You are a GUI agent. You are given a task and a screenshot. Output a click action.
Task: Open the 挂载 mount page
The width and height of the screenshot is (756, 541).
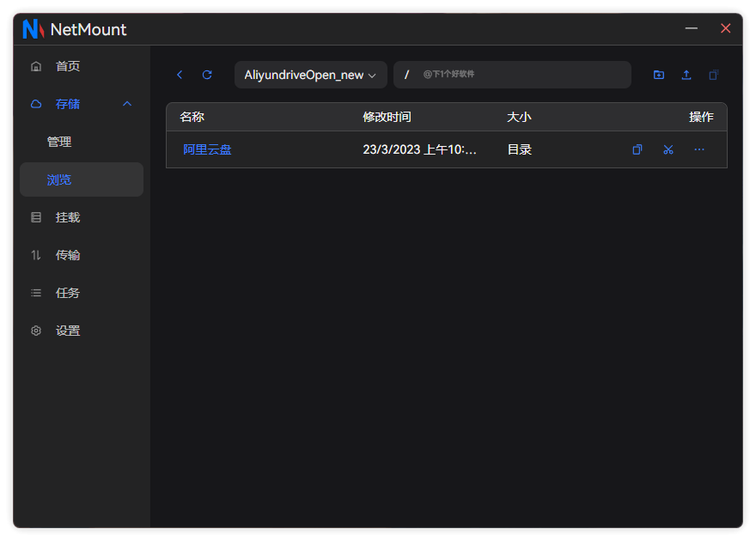pos(68,217)
